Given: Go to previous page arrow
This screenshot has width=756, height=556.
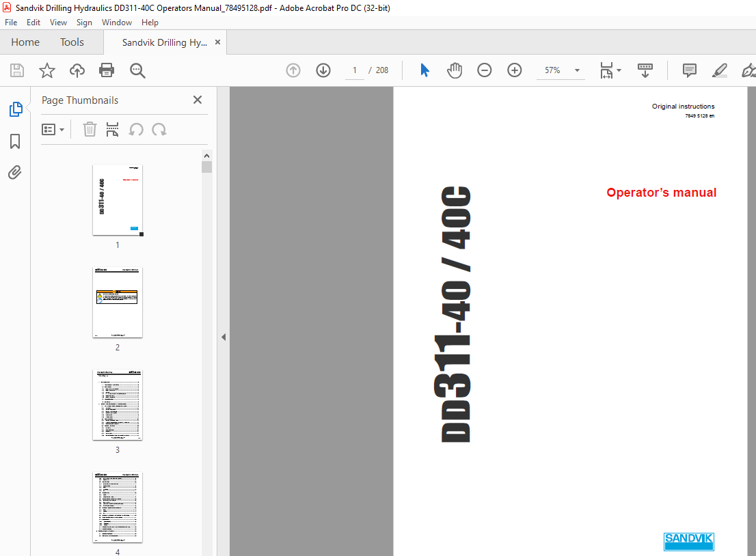Looking at the screenshot, I should tap(293, 70).
